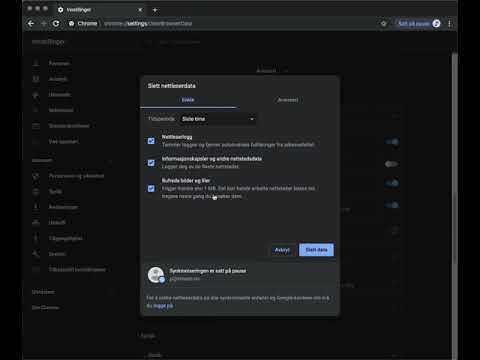The height and width of the screenshot is (360, 480).
Task: Open Personer icon in settings sidebar
Action: (36, 63)
